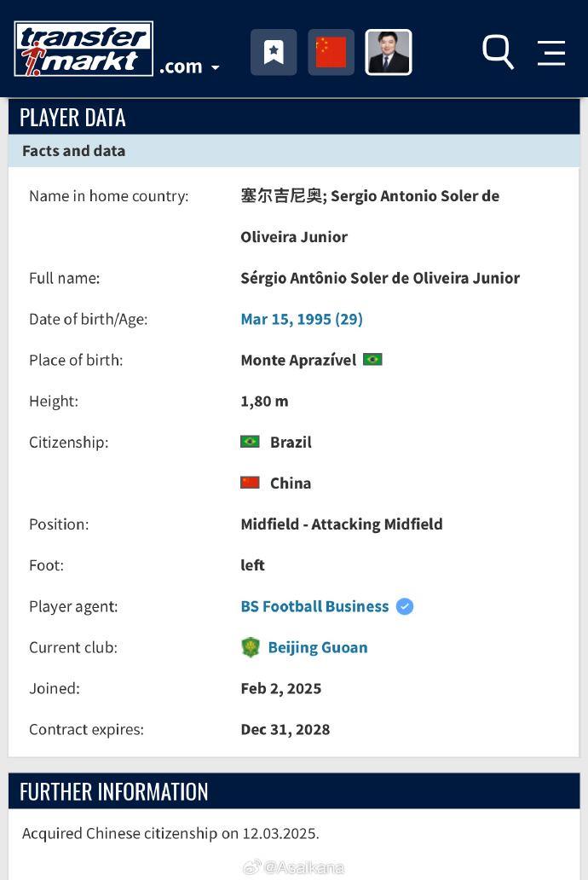Image resolution: width=588 pixels, height=880 pixels.
Task: Click the China flag icon in header
Action: coord(331,52)
